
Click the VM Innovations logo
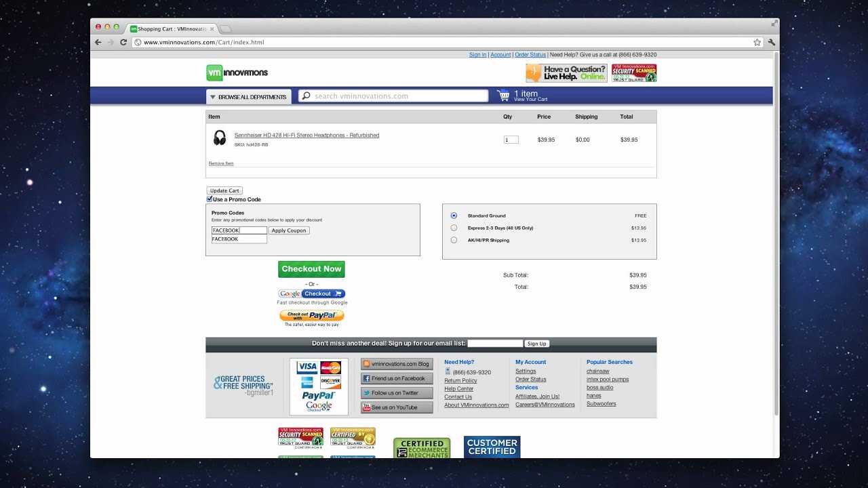pyautogui.click(x=237, y=73)
